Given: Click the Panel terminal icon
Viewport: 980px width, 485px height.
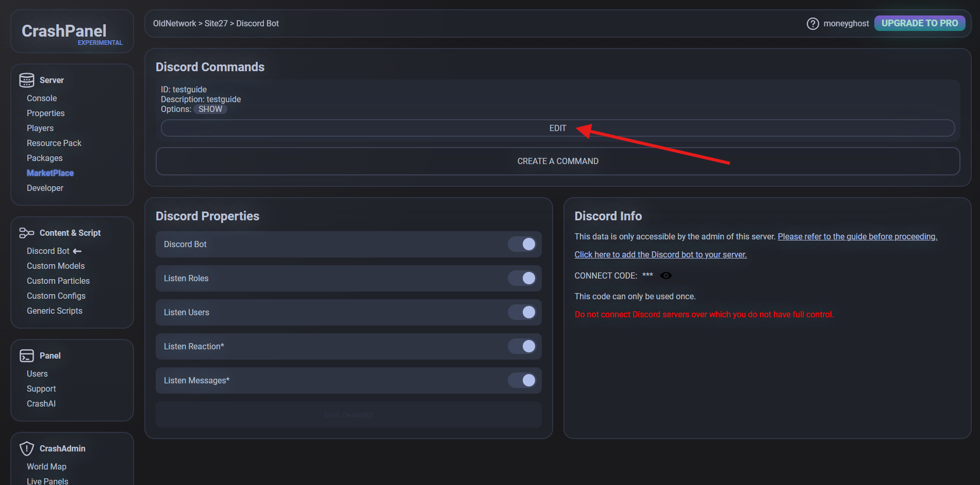Looking at the screenshot, I should point(26,356).
